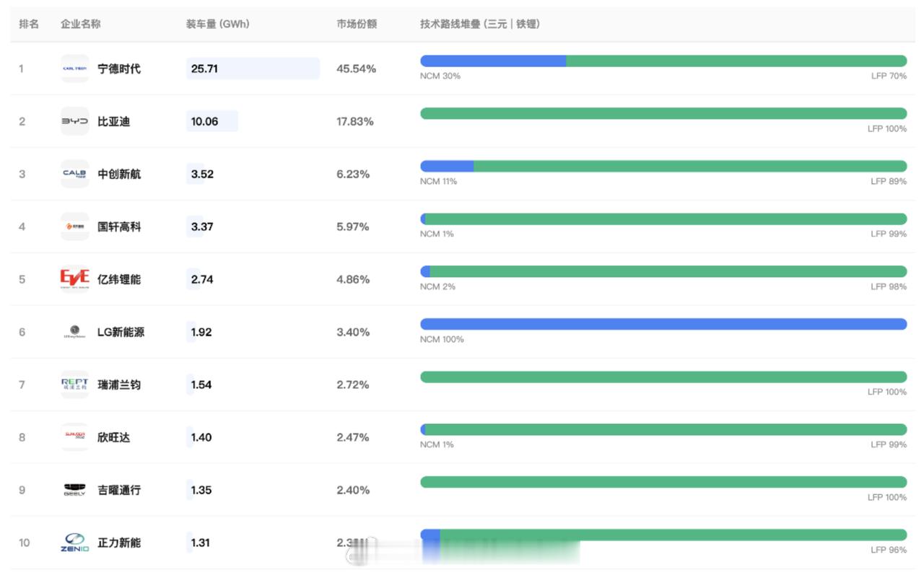Select the 欣旺达 company logo

tap(74, 437)
